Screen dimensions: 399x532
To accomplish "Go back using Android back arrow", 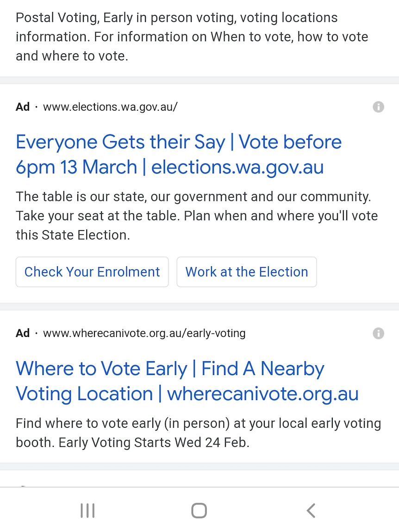I will [311, 511].
